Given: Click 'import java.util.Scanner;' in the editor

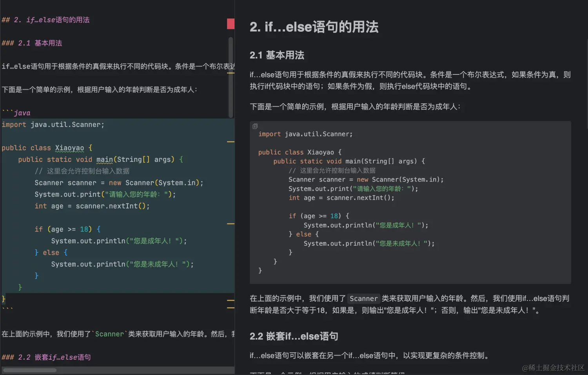Looking at the screenshot, I should coord(53,125).
